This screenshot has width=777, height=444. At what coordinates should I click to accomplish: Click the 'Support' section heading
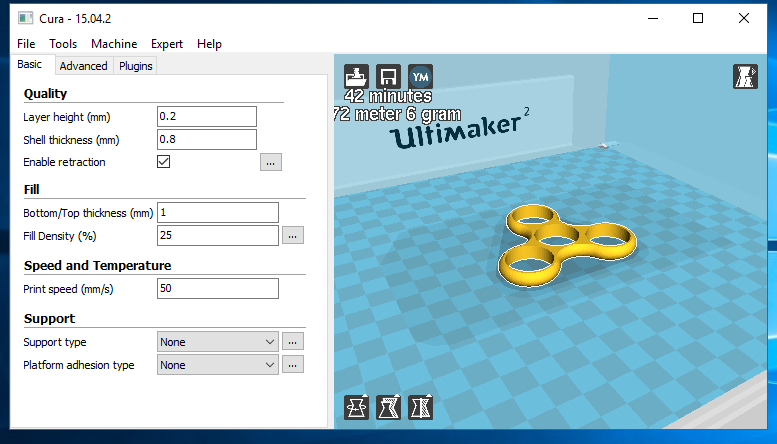pos(49,319)
